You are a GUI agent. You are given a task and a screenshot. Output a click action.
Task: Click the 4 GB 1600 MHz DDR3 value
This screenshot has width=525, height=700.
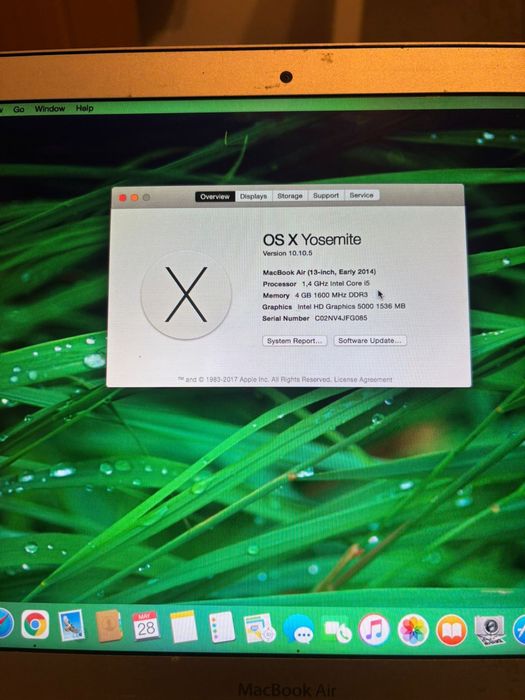tap(331, 295)
